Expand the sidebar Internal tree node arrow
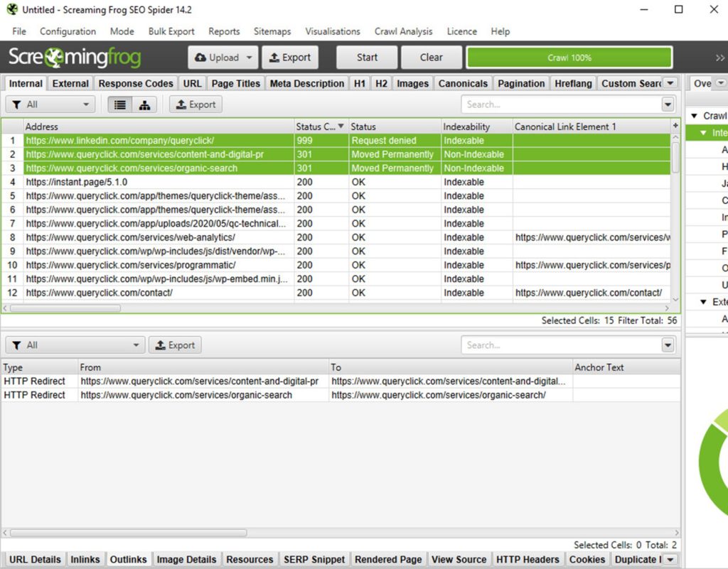Viewport: 728px width, 569px height. coord(704,133)
